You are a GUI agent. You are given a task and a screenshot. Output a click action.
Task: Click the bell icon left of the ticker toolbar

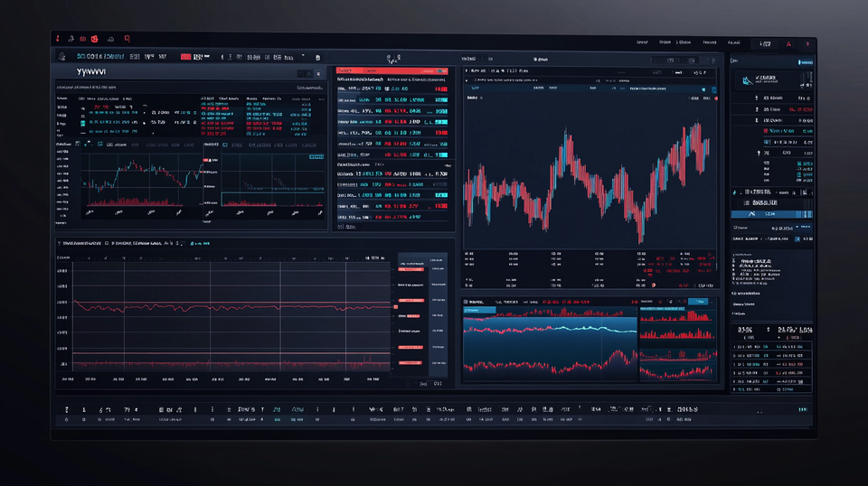62,56
